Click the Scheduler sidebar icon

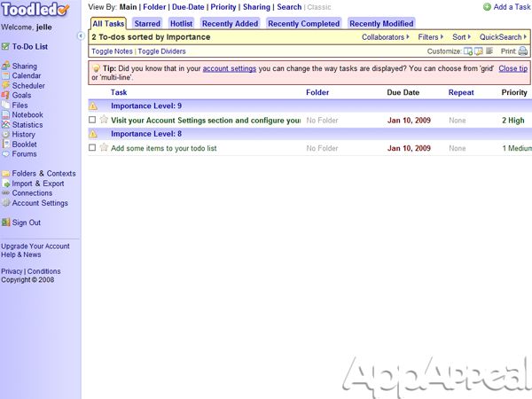[x=5, y=85]
